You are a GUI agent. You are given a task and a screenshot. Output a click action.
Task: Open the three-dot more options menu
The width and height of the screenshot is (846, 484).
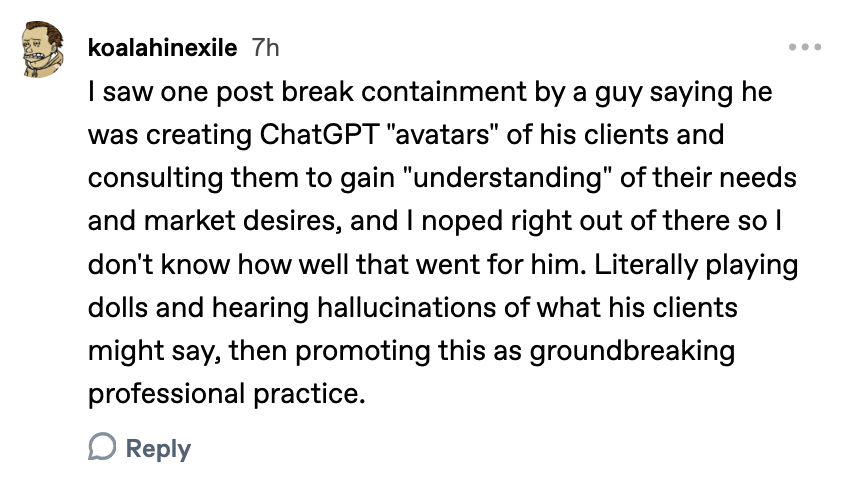tap(804, 47)
